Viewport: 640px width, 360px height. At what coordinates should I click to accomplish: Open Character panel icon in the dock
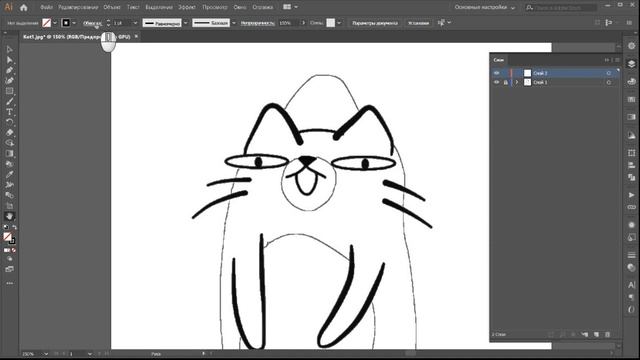(x=631, y=284)
